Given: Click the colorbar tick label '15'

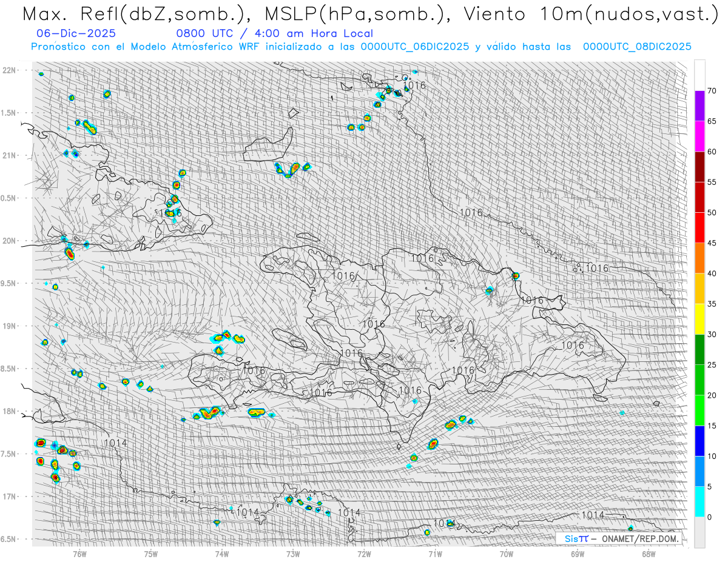Looking at the screenshot, I should click(x=712, y=426).
